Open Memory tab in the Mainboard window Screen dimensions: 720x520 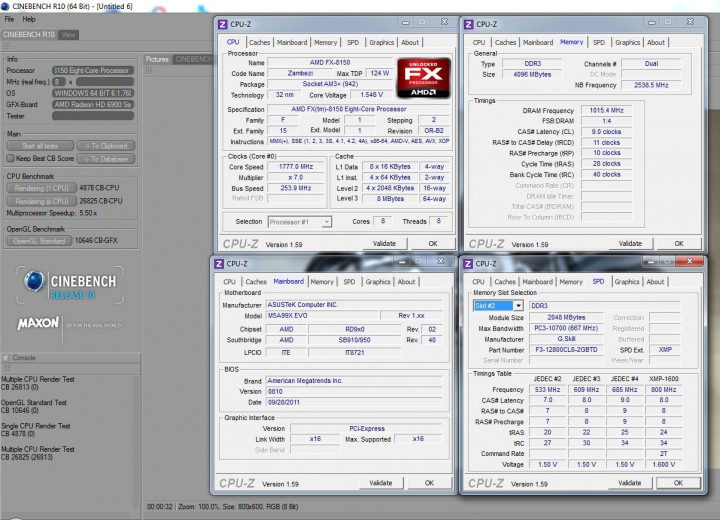pyautogui.click(x=322, y=282)
